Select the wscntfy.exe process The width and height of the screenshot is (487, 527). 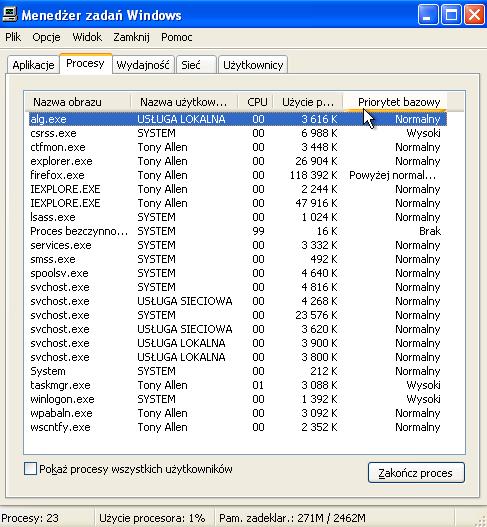(x=238, y=427)
